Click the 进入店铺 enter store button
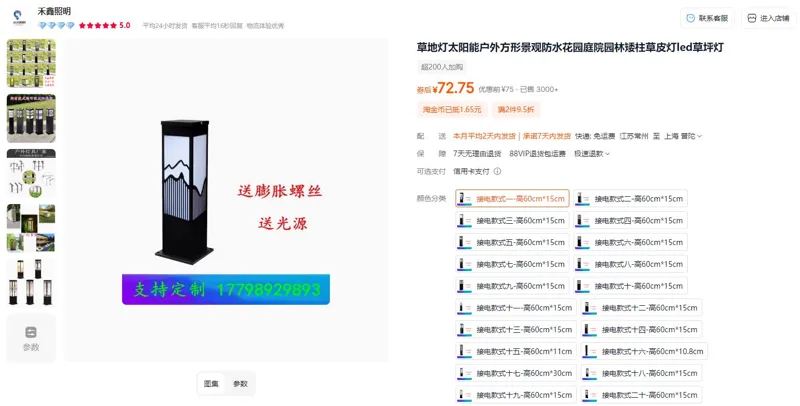Viewport: 800px width, 406px height. [x=768, y=18]
